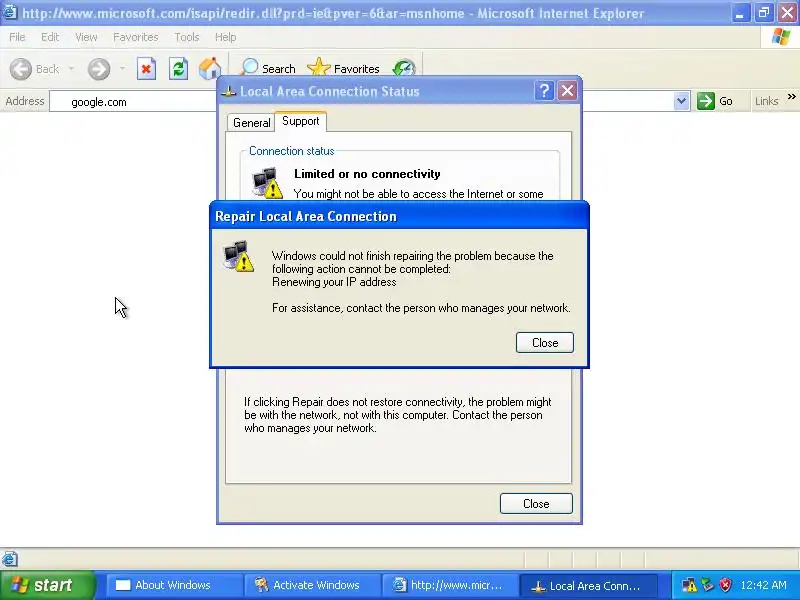The width and height of the screenshot is (800, 600).
Task: Open the Favorites menu in the menu bar
Action: pos(136,37)
